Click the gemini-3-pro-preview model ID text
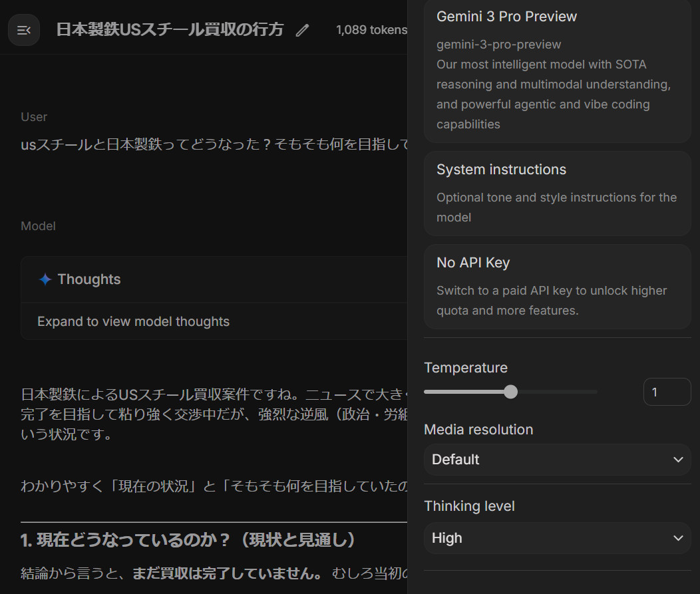 click(498, 45)
